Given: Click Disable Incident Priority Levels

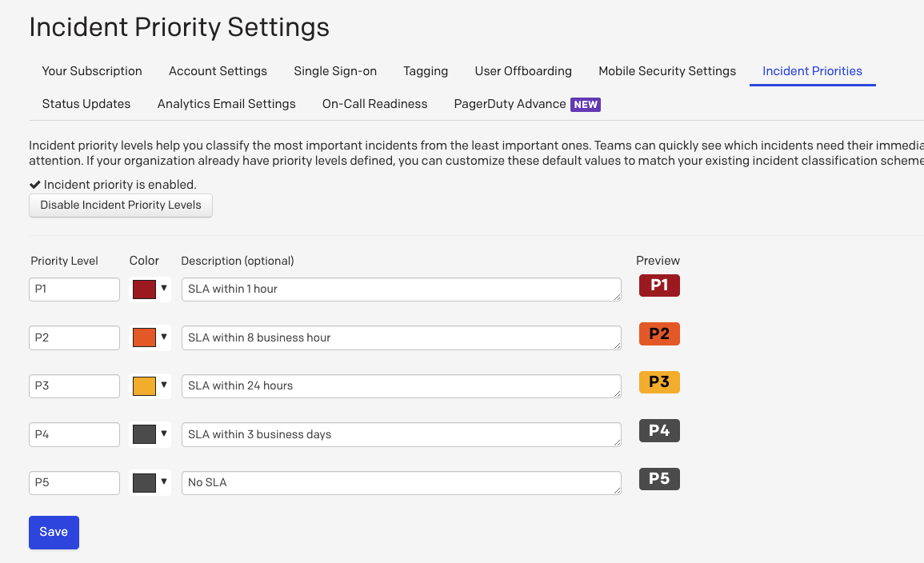Looking at the screenshot, I should pos(120,206).
